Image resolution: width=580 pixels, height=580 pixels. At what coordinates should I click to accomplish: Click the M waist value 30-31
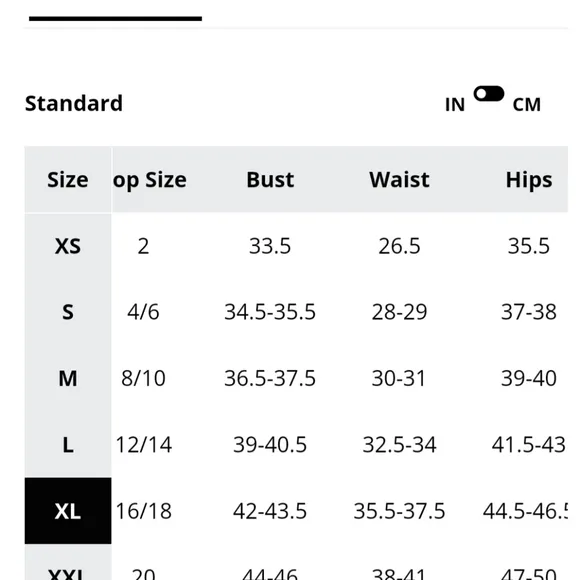click(x=399, y=378)
